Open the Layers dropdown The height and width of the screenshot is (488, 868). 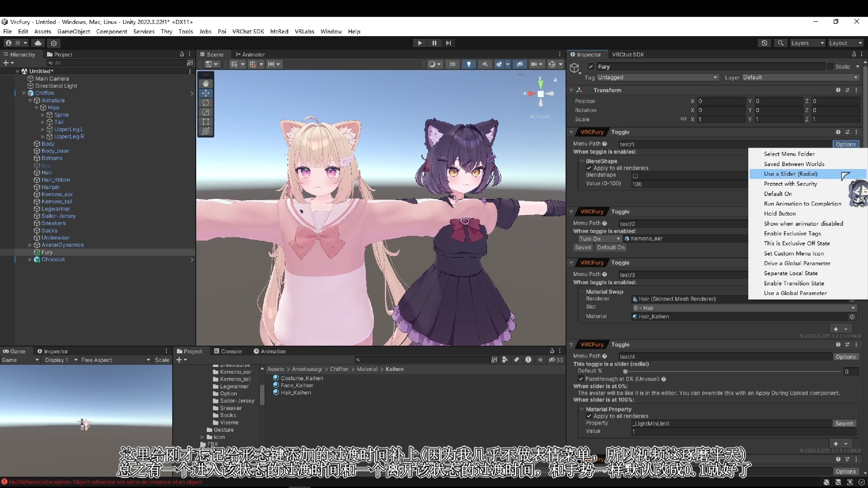[807, 43]
